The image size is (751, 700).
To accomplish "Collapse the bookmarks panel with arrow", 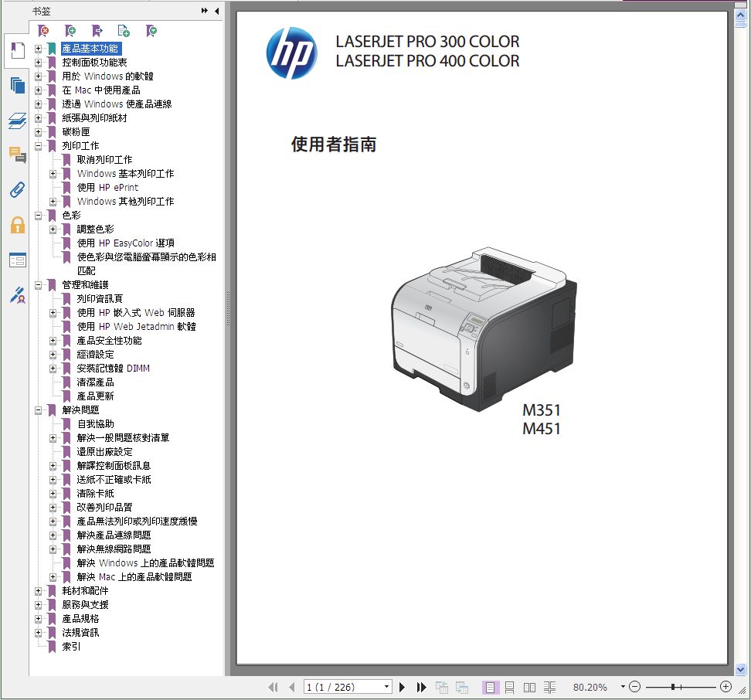I will point(217,11).
